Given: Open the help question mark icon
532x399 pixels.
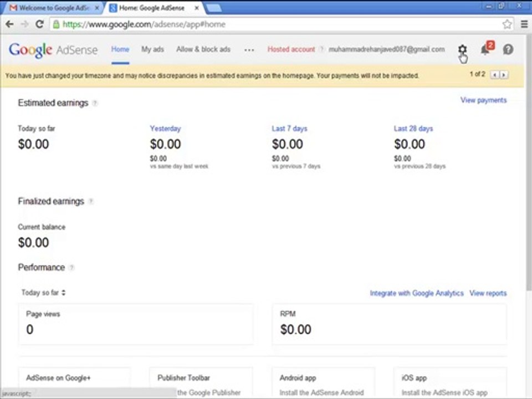Looking at the screenshot, I should 508,49.
